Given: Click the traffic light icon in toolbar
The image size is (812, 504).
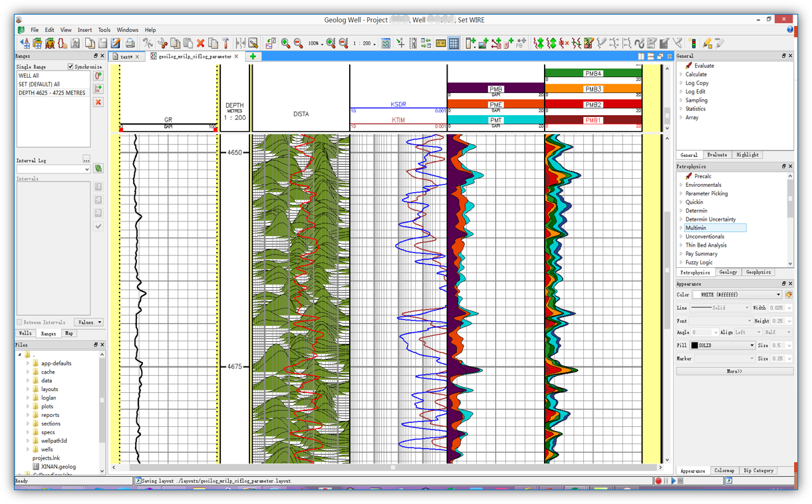Looking at the screenshot, I should tap(692, 43).
